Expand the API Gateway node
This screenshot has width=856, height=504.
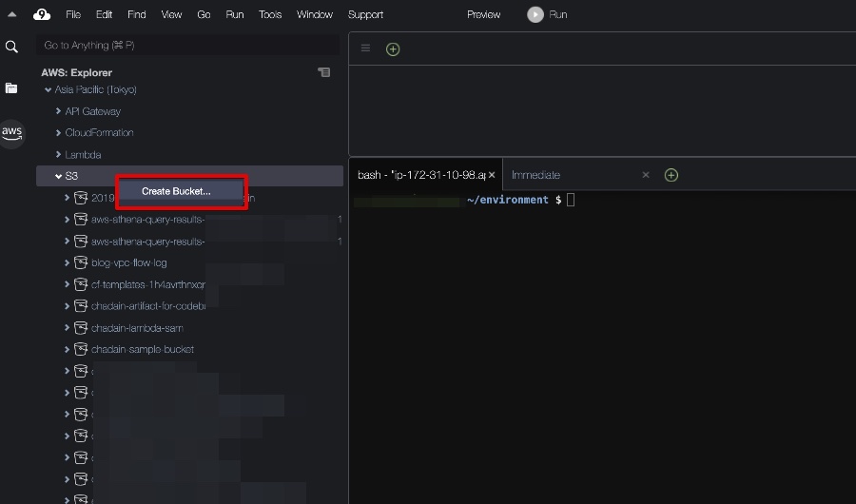pyautogui.click(x=58, y=111)
